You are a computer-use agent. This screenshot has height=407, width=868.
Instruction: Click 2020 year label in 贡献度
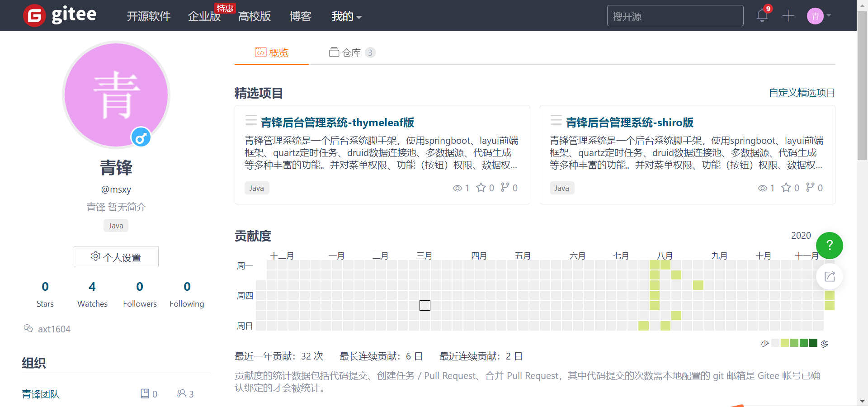pyautogui.click(x=801, y=236)
